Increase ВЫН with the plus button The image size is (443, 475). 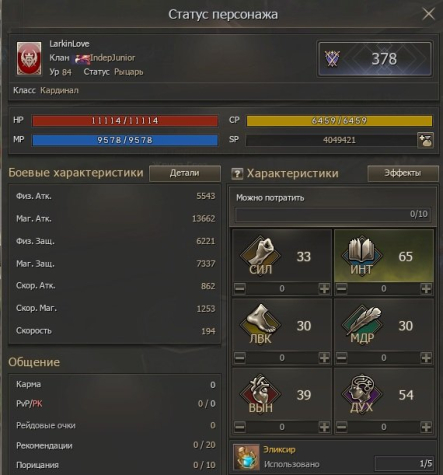coord(324,427)
